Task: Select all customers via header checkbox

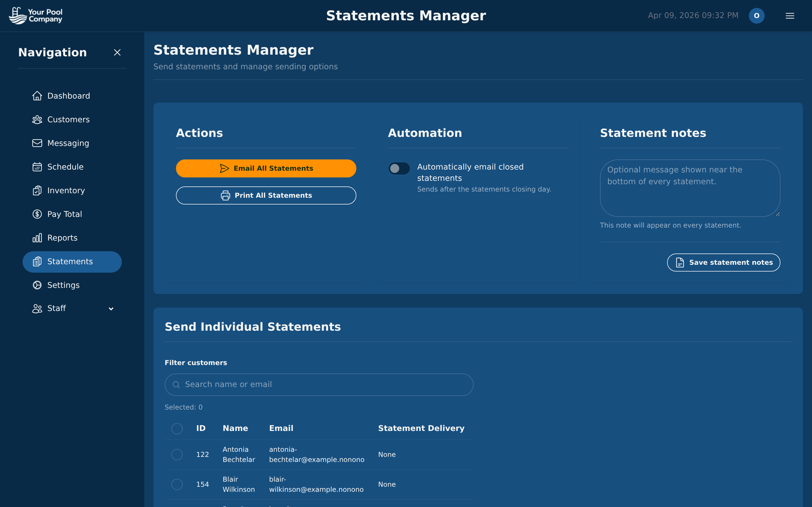Action: coord(177,428)
